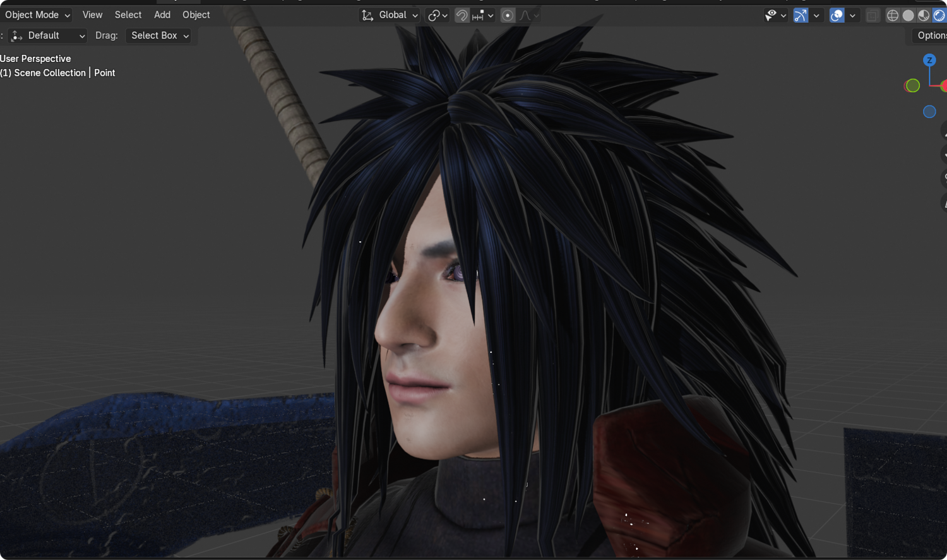Toggle X-ray view
This screenshot has width=947, height=560.
coord(873,15)
